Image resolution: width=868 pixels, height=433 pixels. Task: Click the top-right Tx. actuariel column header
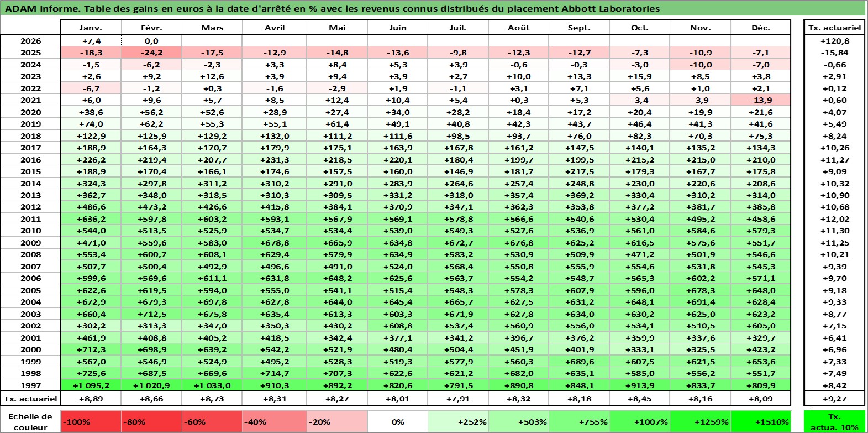(834, 28)
